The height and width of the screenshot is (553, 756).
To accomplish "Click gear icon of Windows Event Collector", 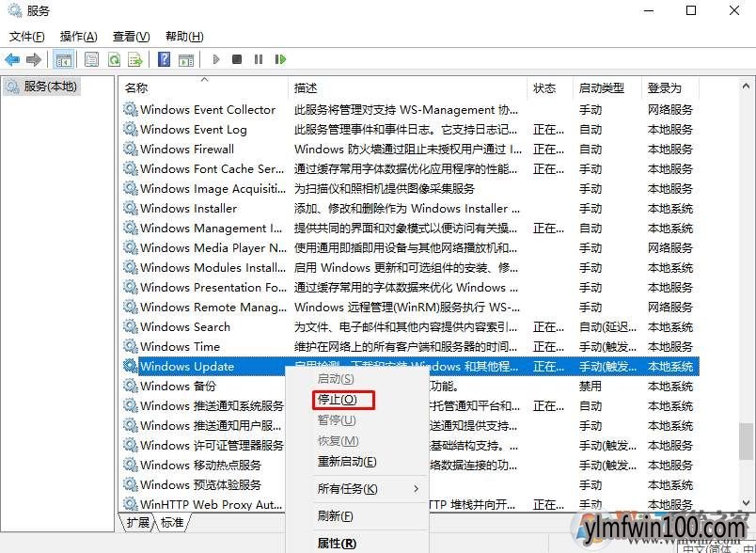I will click(131, 109).
